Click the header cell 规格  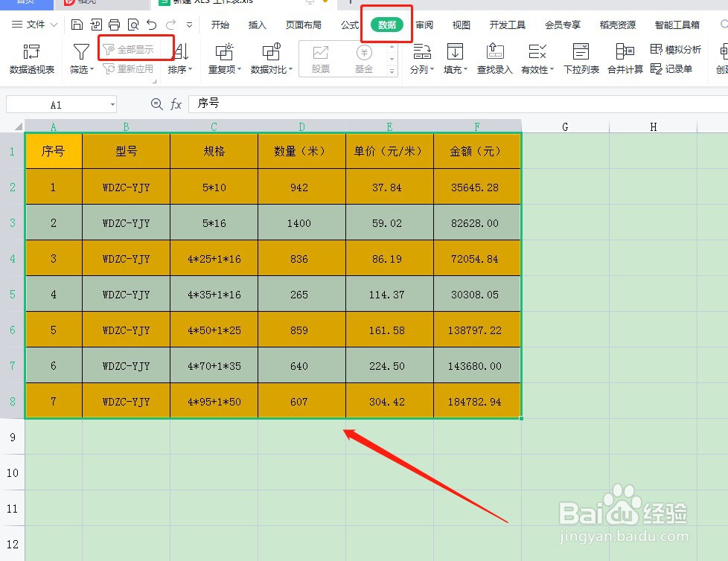[x=214, y=151]
